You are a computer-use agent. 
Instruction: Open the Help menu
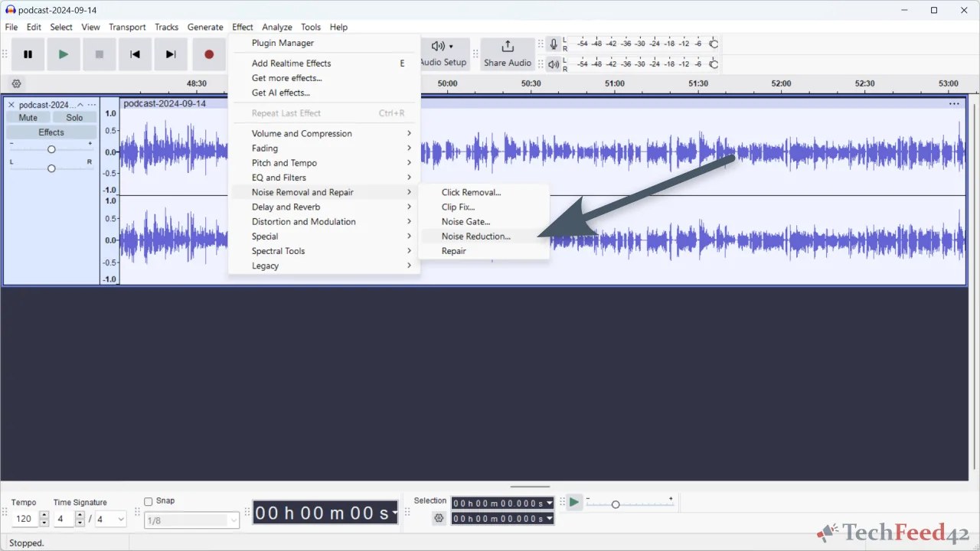tap(338, 27)
